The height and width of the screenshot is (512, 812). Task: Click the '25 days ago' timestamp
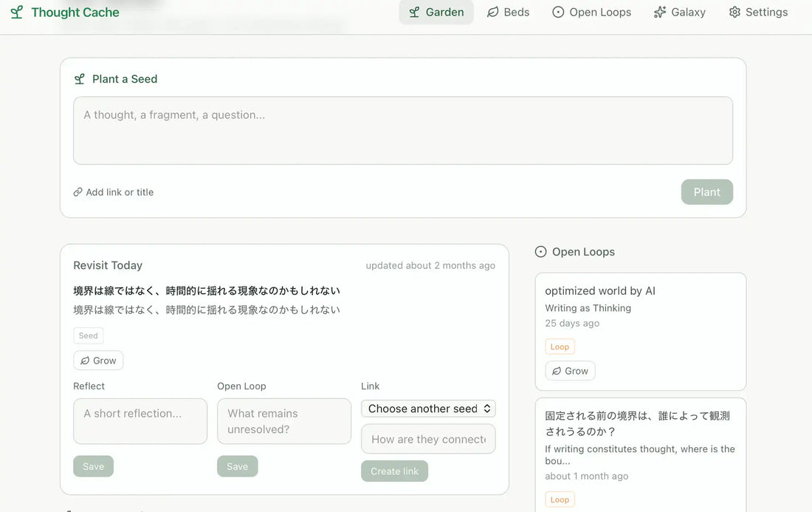pyautogui.click(x=572, y=324)
